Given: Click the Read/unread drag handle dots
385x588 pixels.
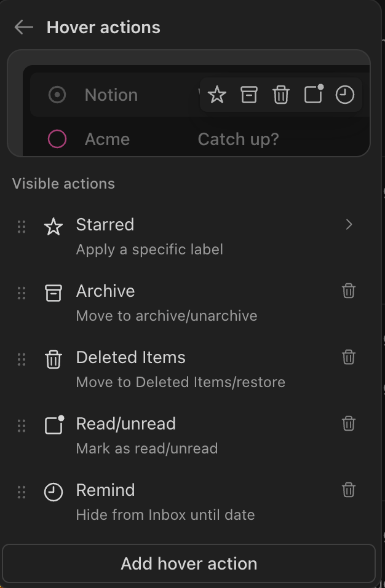Looking at the screenshot, I should [x=22, y=425].
